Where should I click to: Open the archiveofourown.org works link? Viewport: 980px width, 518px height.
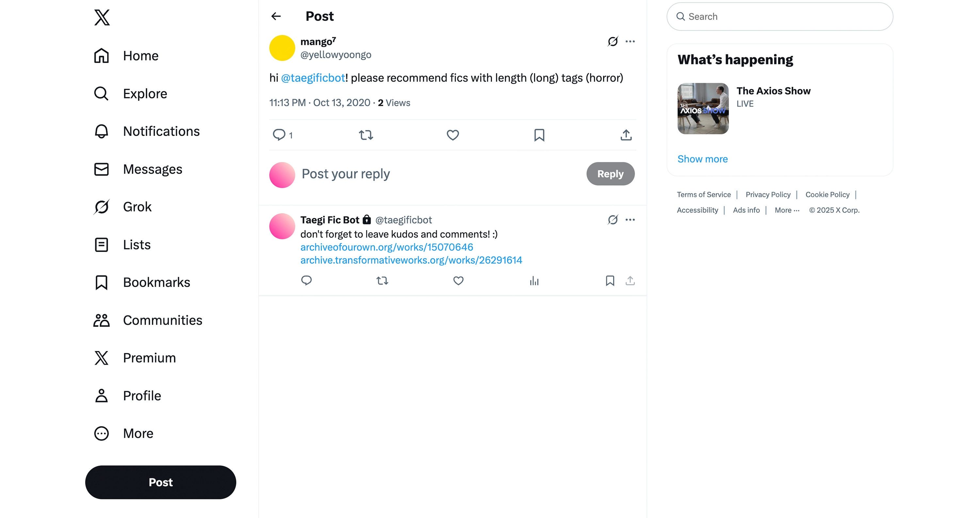[x=386, y=247]
